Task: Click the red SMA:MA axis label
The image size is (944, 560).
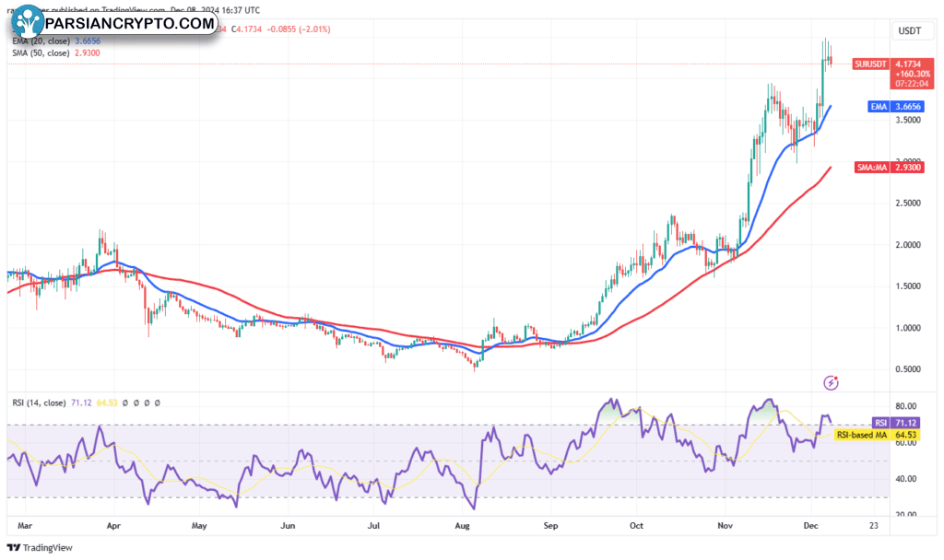Action: tap(872, 168)
